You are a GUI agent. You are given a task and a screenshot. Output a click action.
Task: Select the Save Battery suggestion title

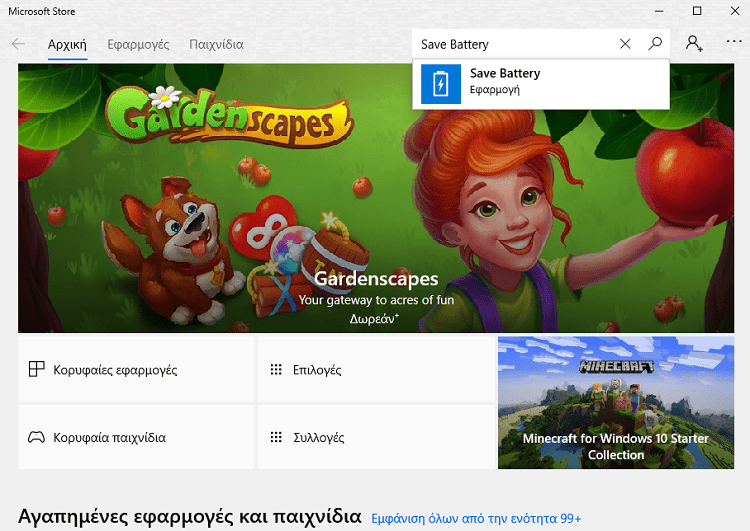[x=505, y=73]
